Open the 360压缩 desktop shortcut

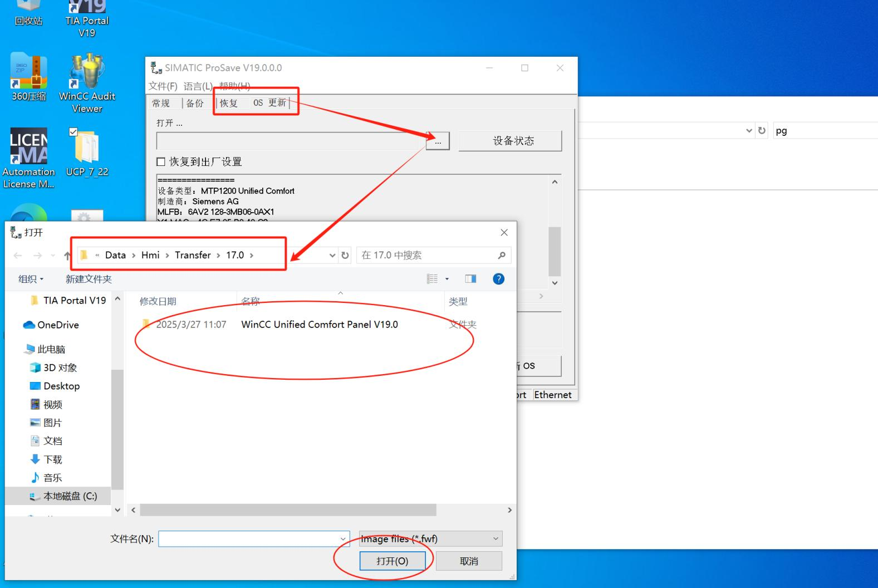[28, 77]
